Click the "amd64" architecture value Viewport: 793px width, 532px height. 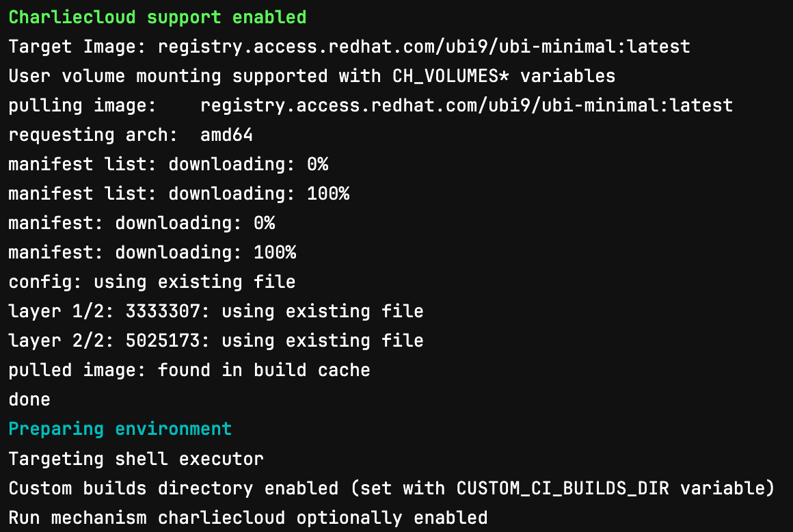pos(227,135)
